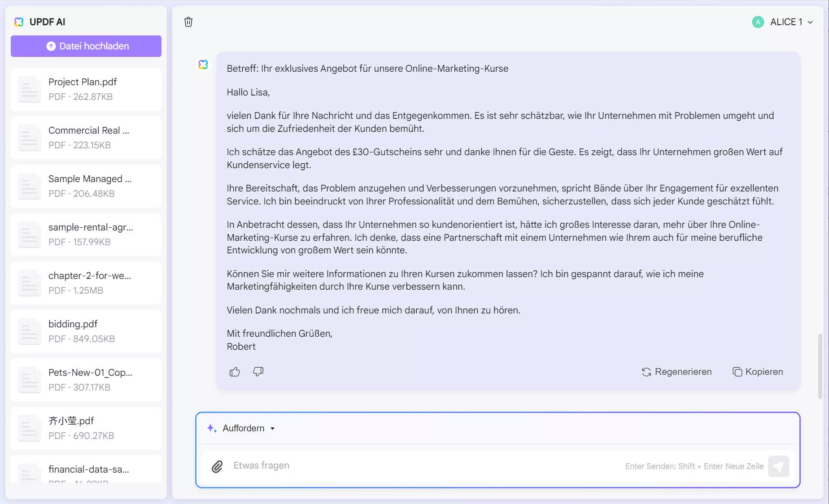The image size is (829, 504).
Task: Select the Project Plan.pdf file
Action: (x=86, y=89)
